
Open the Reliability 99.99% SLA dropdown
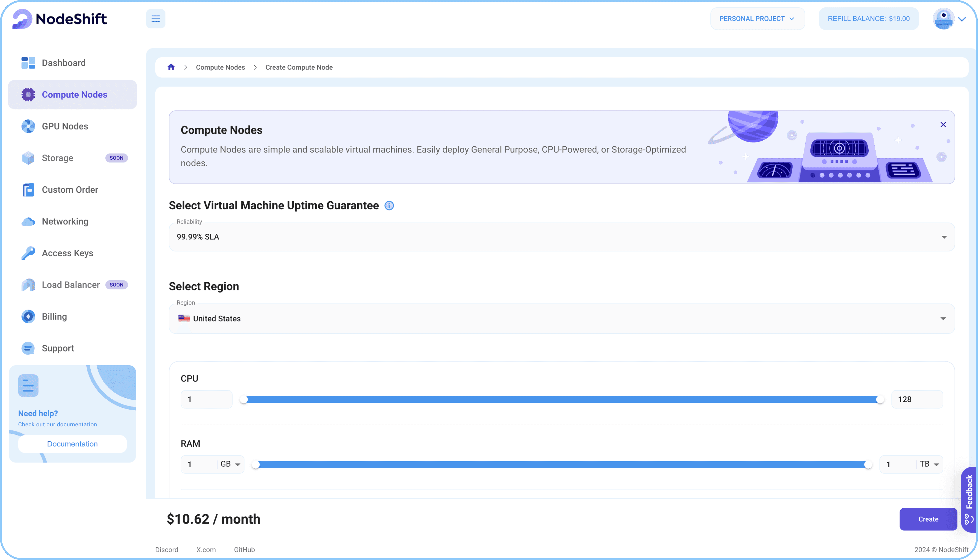561,237
